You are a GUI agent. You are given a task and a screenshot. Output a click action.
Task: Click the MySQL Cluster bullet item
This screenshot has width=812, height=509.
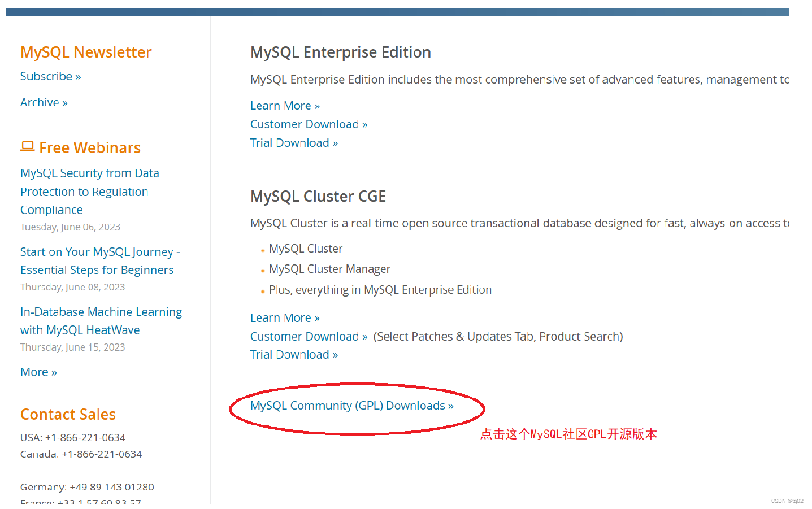(306, 249)
